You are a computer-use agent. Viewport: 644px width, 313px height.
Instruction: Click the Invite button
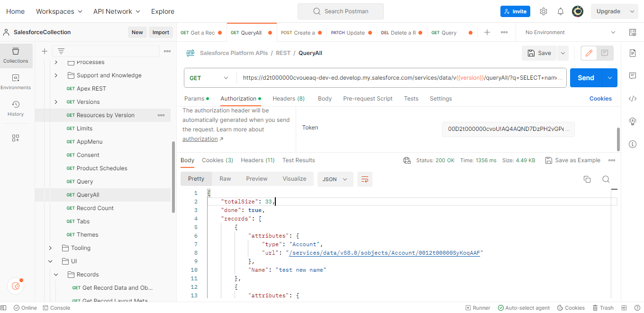(515, 11)
